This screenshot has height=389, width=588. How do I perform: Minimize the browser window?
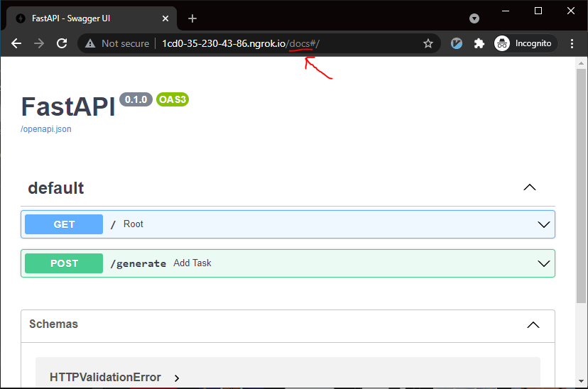[x=506, y=11]
